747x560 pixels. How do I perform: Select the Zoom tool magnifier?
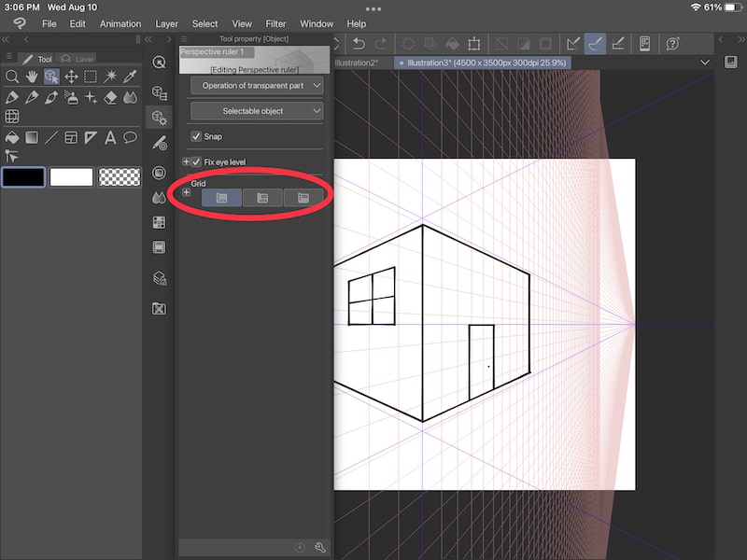(x=13, y=77)
